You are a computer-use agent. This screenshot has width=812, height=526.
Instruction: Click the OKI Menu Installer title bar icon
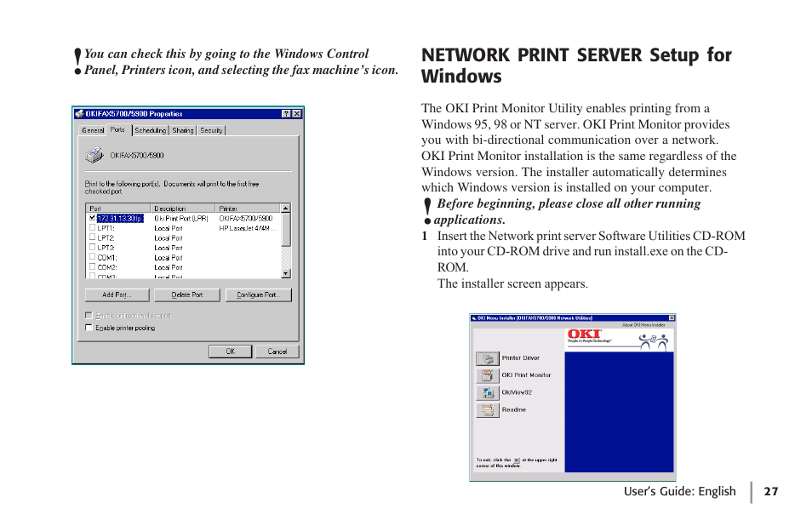click(474, 317)
